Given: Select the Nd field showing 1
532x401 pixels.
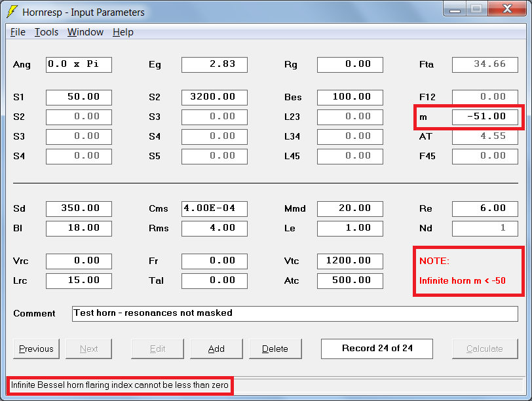Looking at the screenshot, I should pyautogui.click(x=485, y=228).
